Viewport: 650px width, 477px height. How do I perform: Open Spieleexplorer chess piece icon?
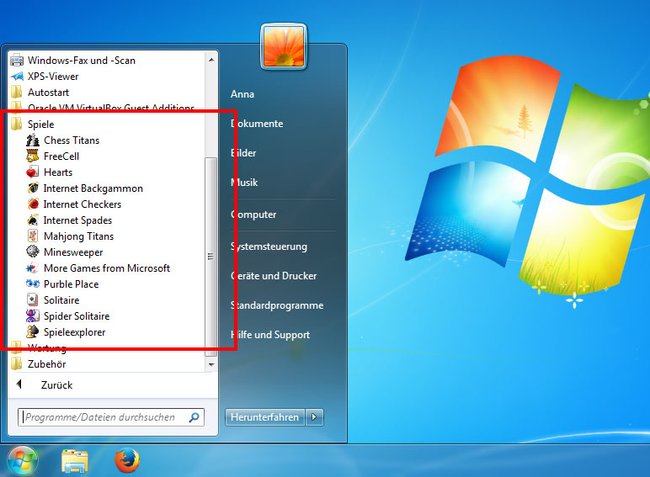(x=33, y=332)
